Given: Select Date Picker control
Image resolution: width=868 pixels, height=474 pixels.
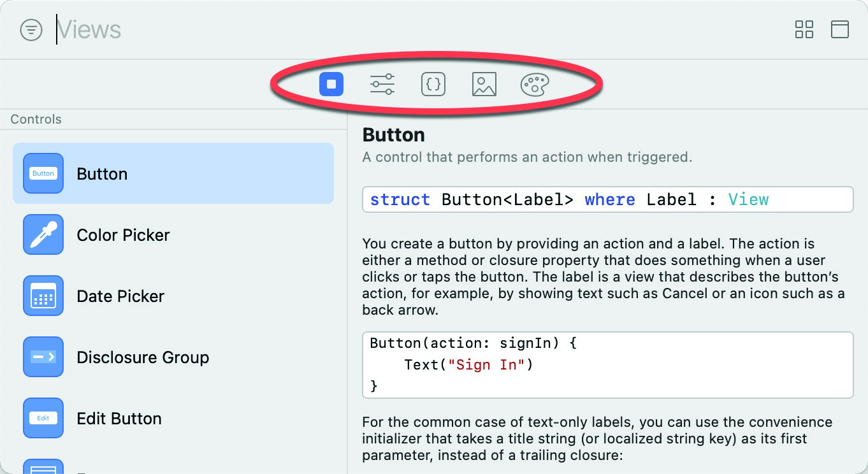Looking at the screenshot, I should point(173,296).
